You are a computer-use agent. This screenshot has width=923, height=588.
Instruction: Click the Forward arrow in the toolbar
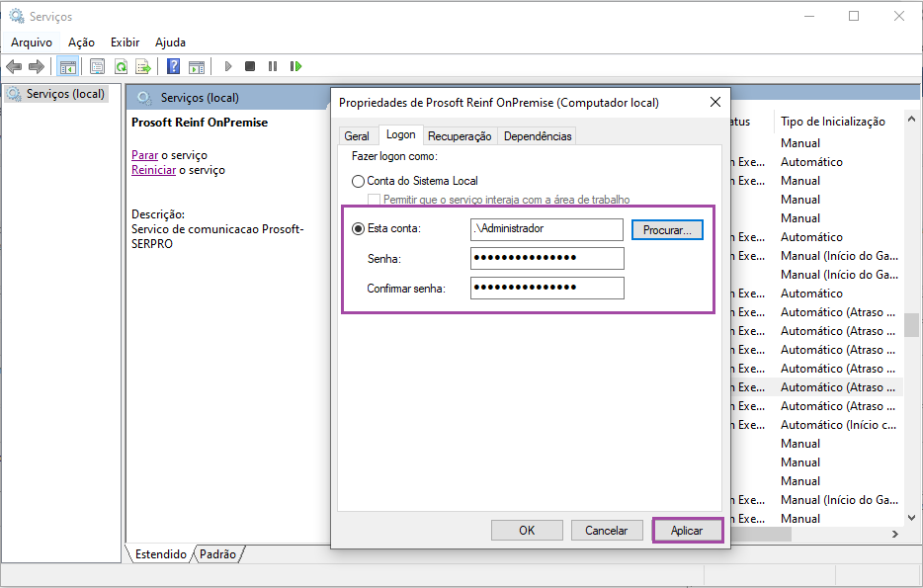[37, 66]
